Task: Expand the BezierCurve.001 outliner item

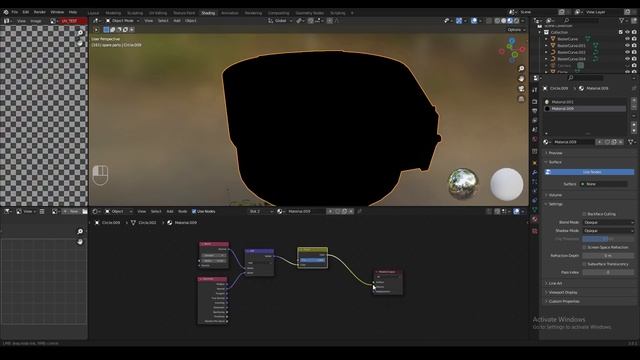Action: tap(546, 45)
